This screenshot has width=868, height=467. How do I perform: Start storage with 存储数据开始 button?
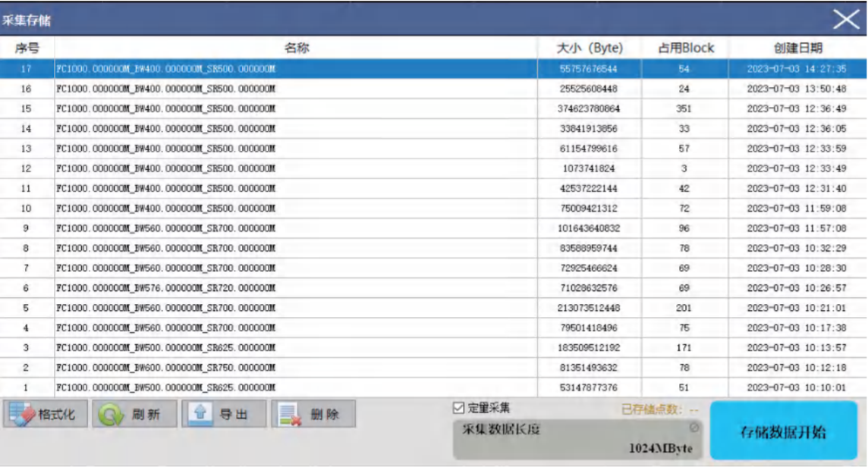click(783, 431)
